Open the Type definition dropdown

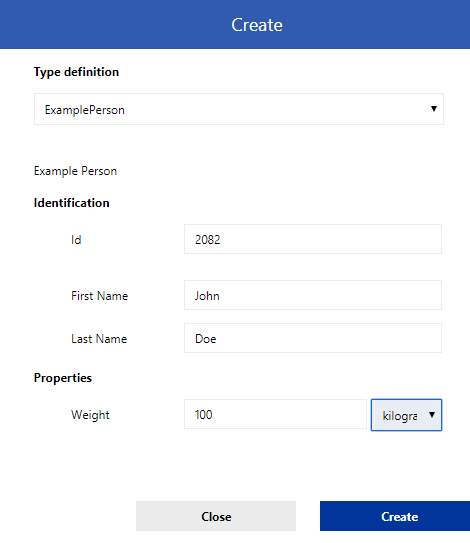point(239,109)
